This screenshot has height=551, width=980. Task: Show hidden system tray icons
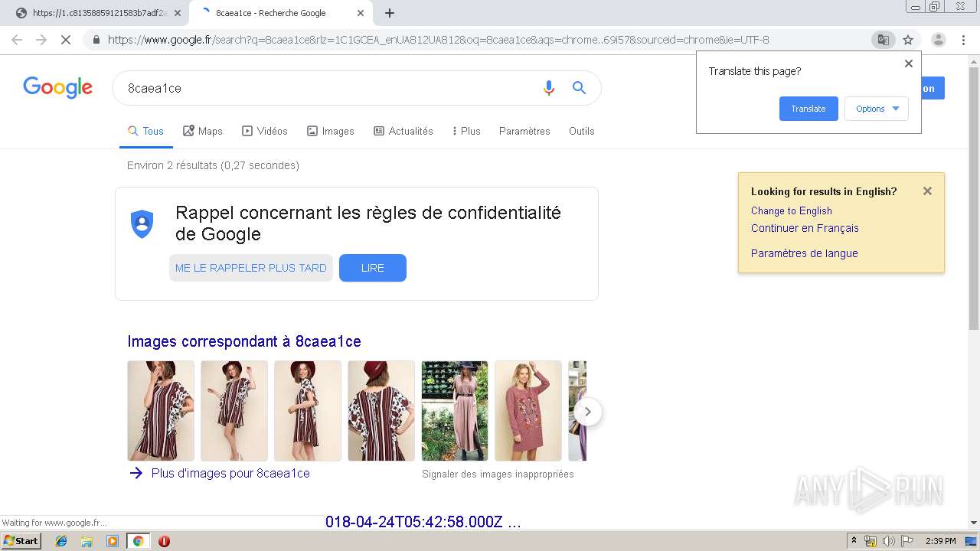point(854,541)
